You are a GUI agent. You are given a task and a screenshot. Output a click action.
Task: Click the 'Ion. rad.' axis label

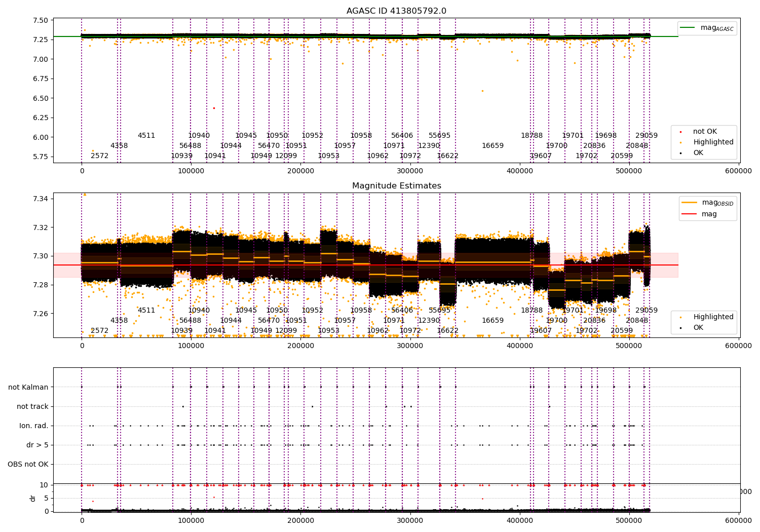coord(34,426)
